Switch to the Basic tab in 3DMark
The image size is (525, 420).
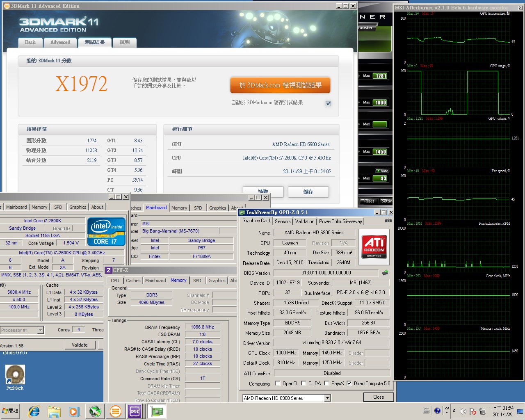[x=30, y=42]
